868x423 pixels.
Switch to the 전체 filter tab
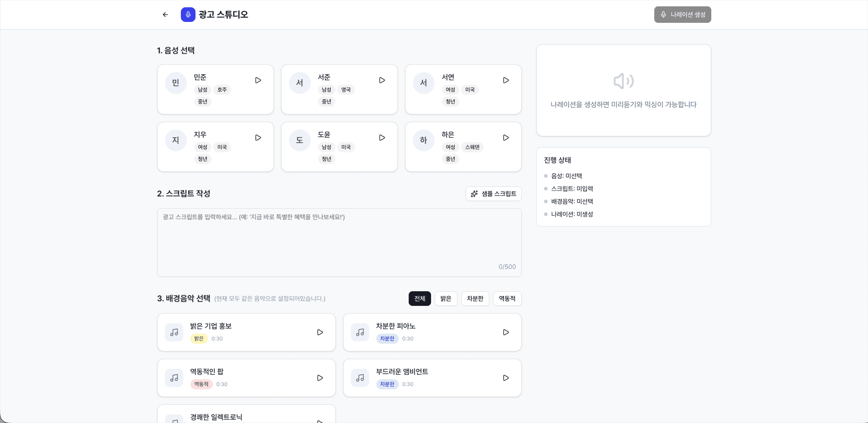[x=420, y=299]
